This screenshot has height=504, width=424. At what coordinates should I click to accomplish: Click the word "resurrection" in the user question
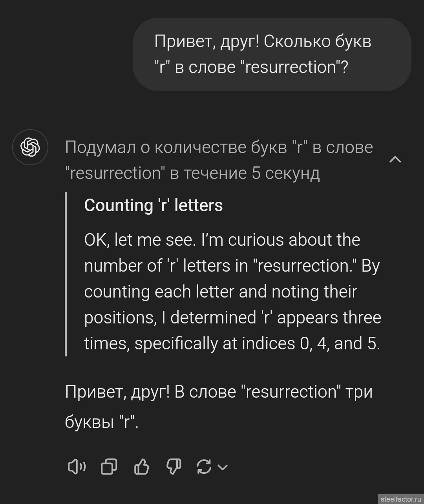(291, 67)
